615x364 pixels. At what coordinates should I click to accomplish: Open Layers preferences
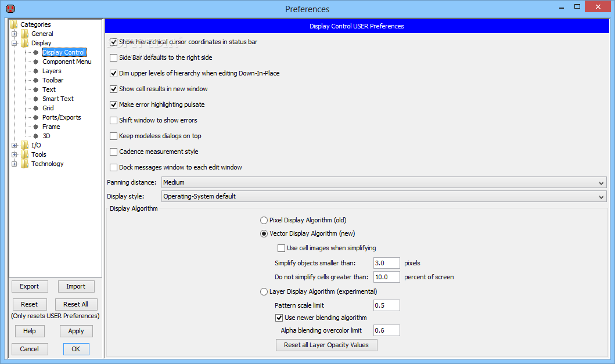pos(52,71)
